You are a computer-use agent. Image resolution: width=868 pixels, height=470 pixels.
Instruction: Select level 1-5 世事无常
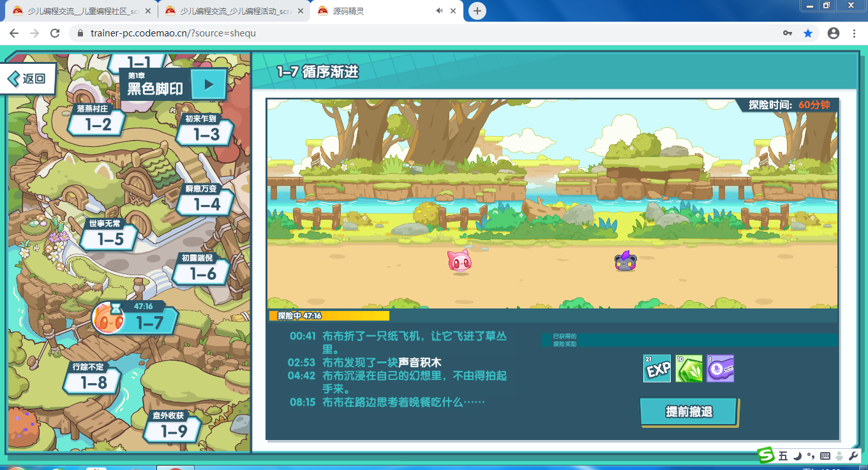pyautogui.click(x=109, y=234)
